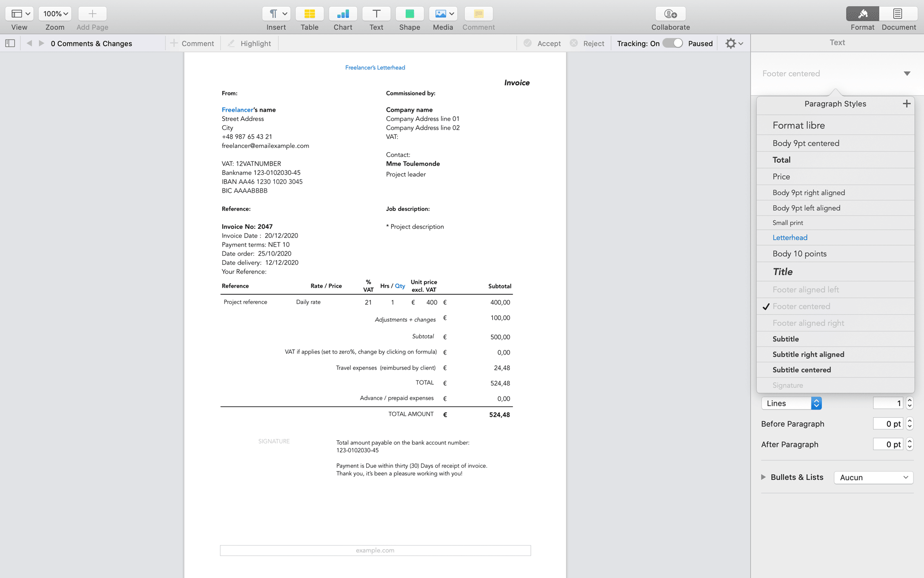Choose the Subtitle centered paragraph style
The image size is (924, 578).
(801, 370)
